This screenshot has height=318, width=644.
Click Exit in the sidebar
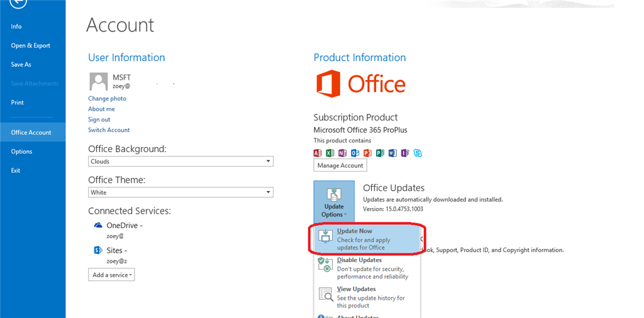[x=33, y=170]
